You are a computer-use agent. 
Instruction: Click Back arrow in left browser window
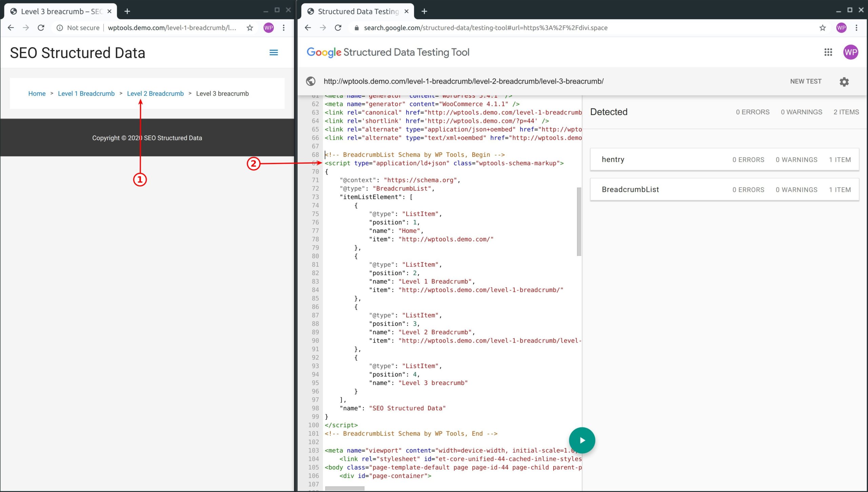pyautogui.click(x=11, y=28)
